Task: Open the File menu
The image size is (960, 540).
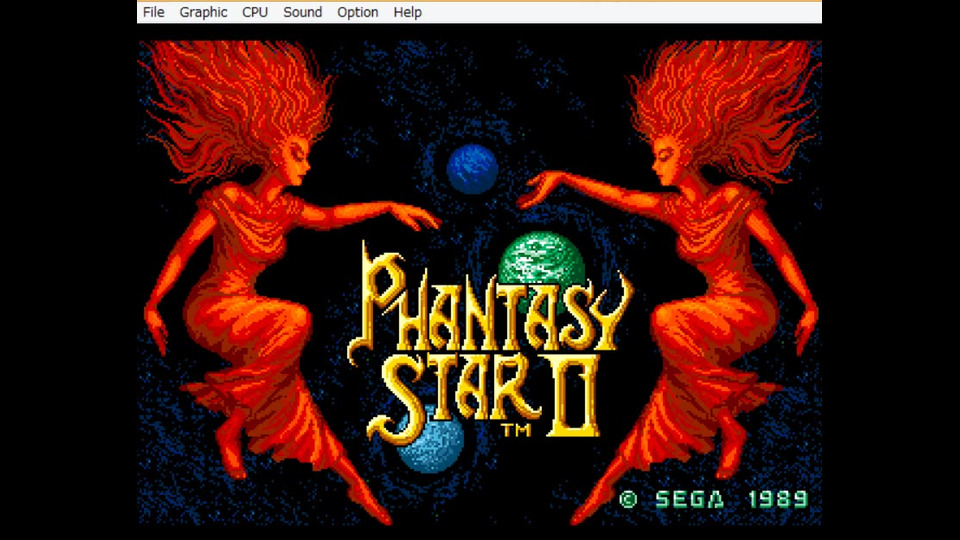Action: click(x=154, y=12)
